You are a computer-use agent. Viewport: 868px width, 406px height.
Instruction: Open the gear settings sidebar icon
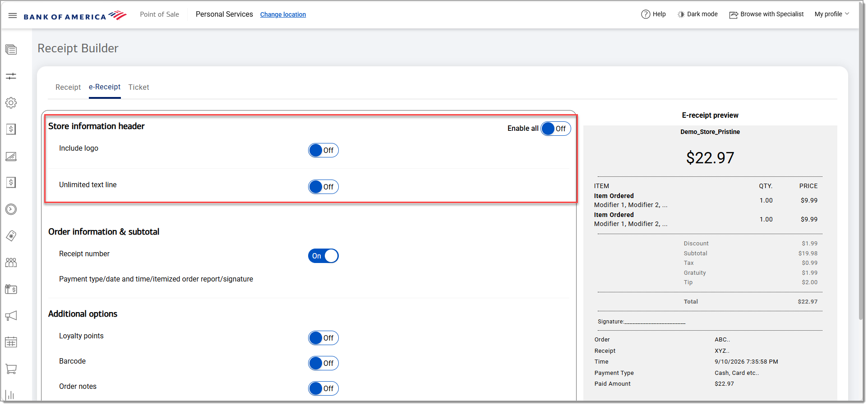tap(11, 103)
